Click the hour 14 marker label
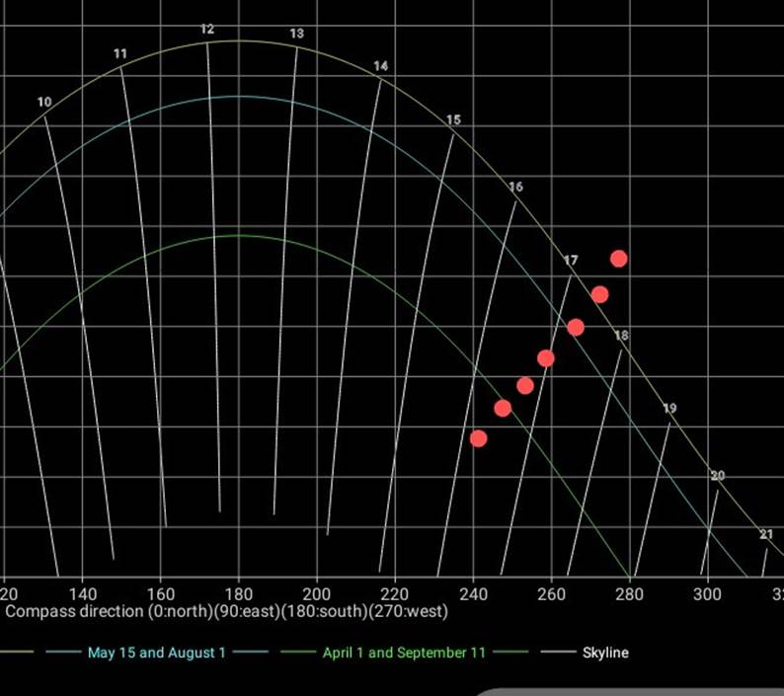Screen dimensions: 784x696 click(381, 66)
